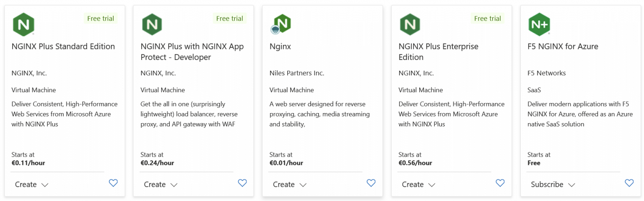Expand Create options for Niles Partners Nginx
The width and height of the screenshot is (644, 201).
(x=290, y=184)
